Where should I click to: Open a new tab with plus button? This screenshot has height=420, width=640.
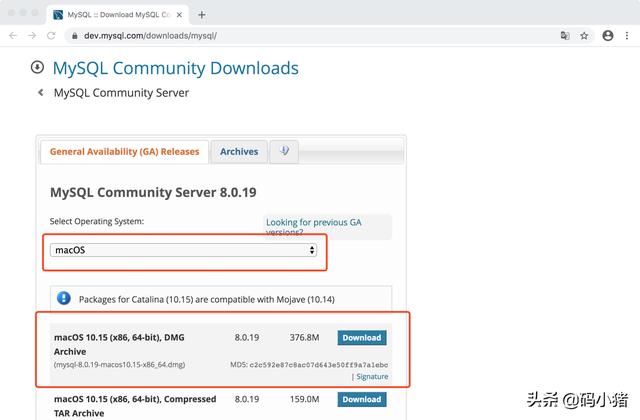202,15
